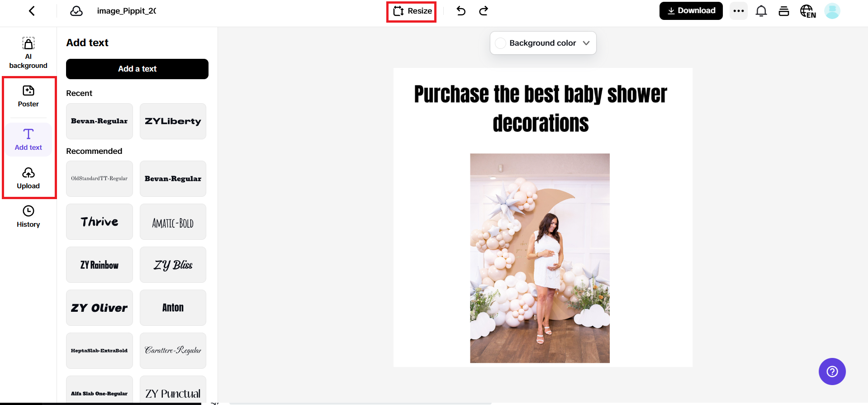Download the design
The width and height of the screenshot is (868, 405).
691,11
